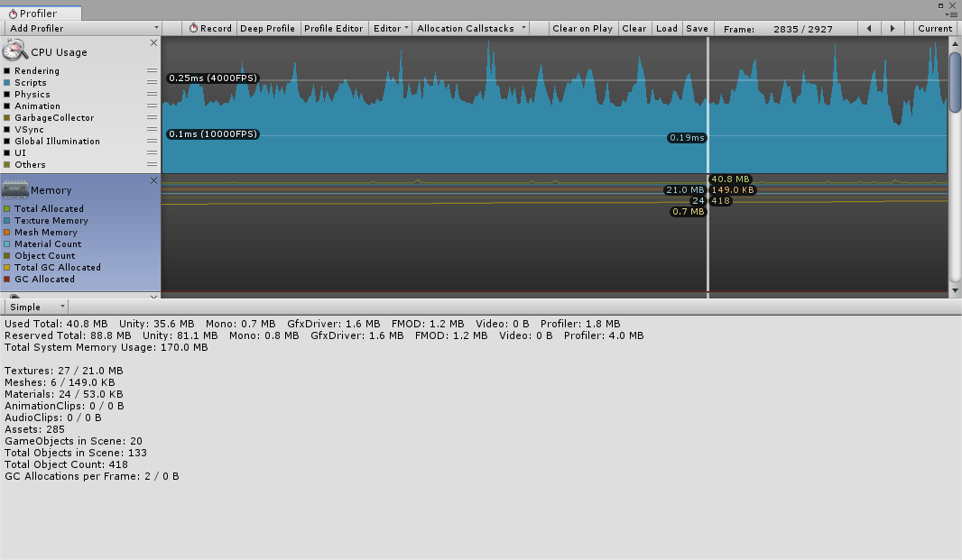Click the Global Illumination reorder handle
Image resolution: width=962 pixels, height=560 pixels.
[152, 141]
